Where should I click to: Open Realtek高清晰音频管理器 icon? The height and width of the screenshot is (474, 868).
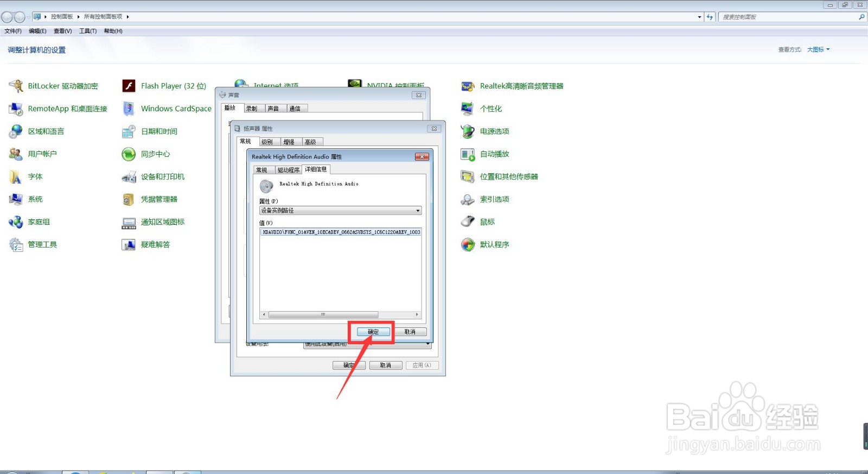click(468, 86)
